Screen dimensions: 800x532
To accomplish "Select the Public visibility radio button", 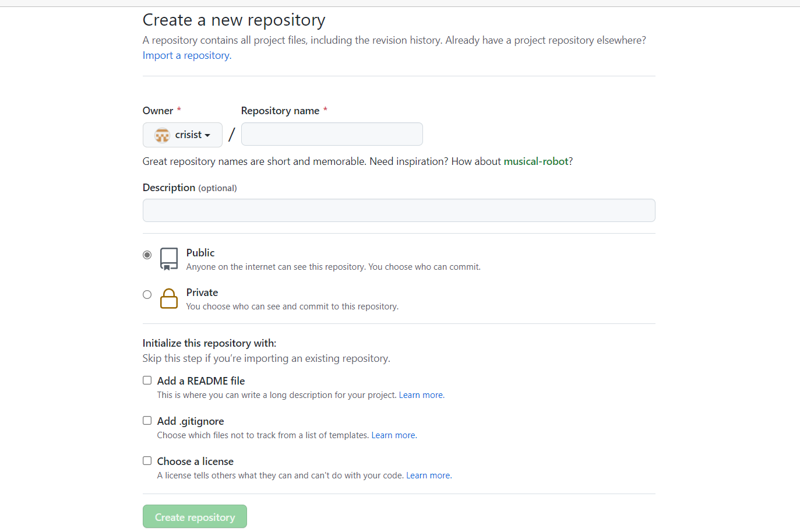I will (x=147, y=255).
